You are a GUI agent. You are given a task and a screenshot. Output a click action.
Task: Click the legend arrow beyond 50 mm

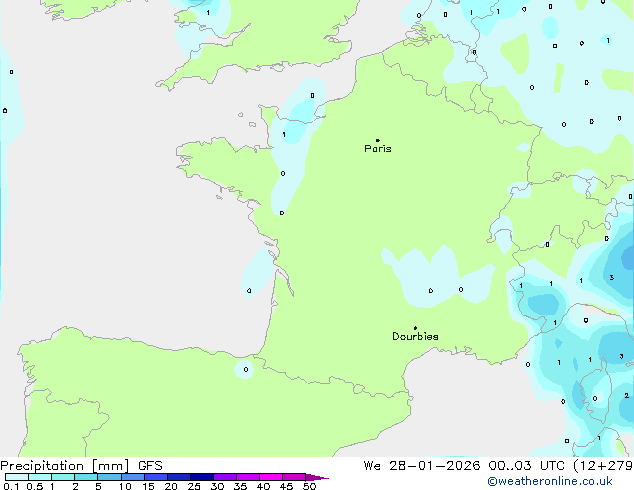pos(317,477)
